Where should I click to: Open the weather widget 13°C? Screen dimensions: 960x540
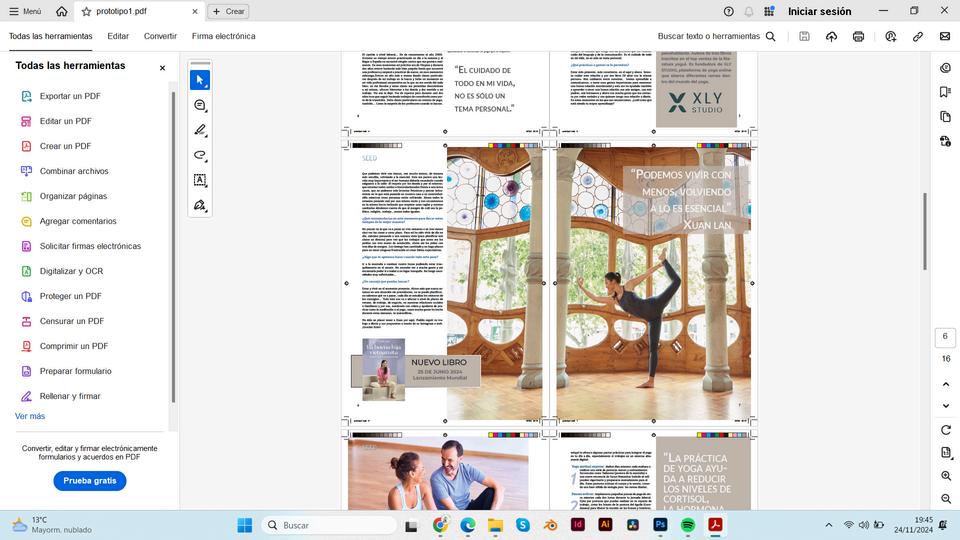pyautogui.click(x=52, y=525)
